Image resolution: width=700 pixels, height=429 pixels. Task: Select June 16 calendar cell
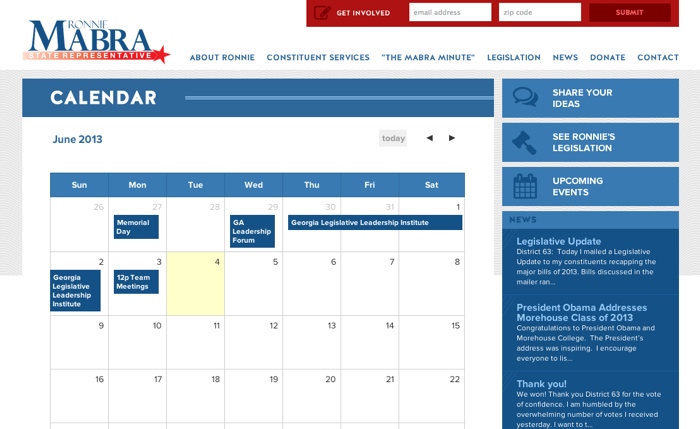pyautogui.click(x=79, y=396)
